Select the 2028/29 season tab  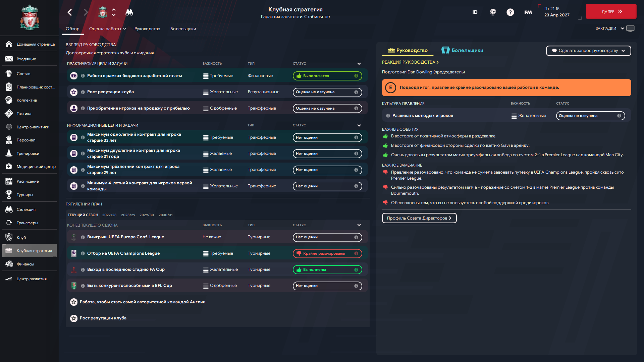click(x=128, y=215)
